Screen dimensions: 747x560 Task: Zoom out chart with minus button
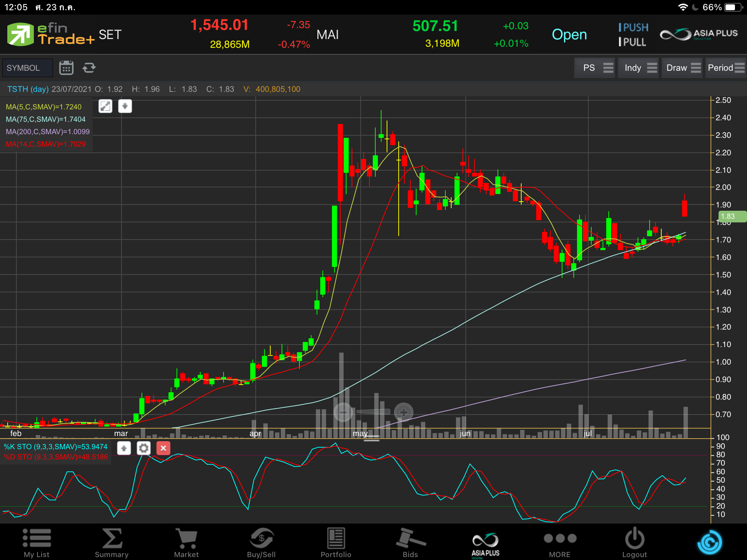[343, 412]
